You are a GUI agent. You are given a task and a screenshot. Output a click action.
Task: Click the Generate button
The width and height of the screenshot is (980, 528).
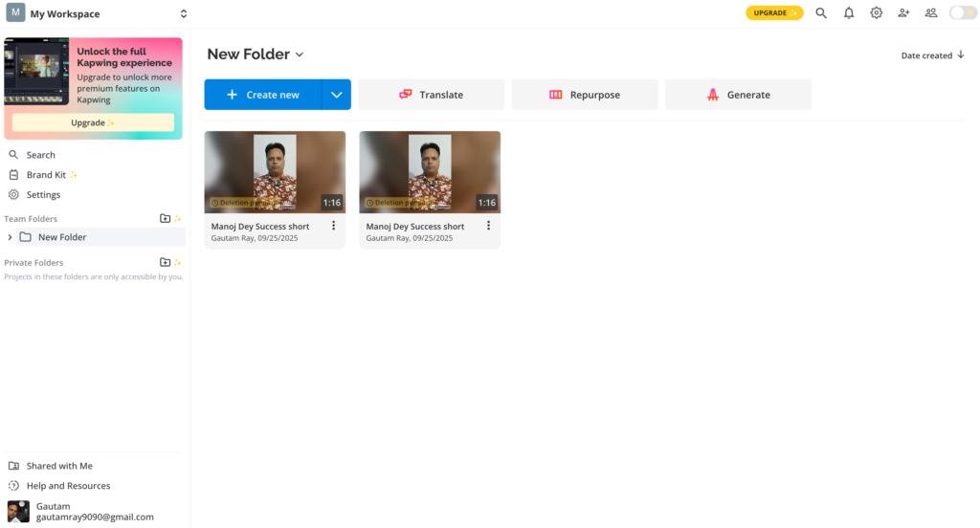(x=738, y=95)
